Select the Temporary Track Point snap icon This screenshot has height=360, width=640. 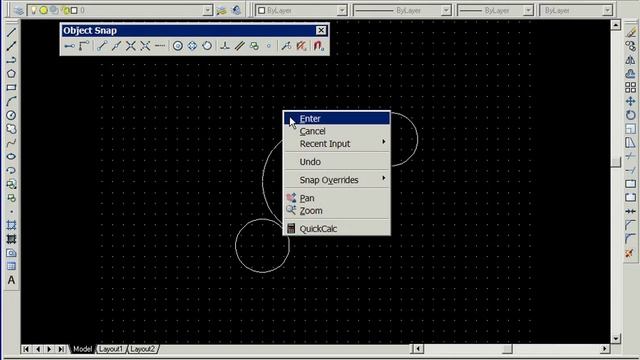click(x=69, y=46)
